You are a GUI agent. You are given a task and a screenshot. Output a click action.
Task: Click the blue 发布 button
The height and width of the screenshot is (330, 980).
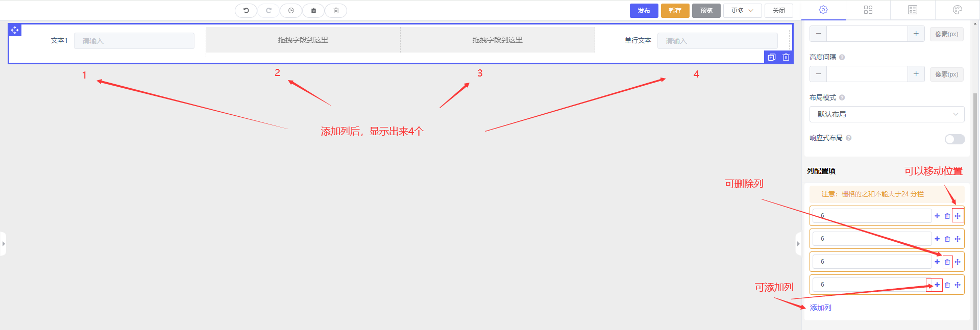coord(644,10)
